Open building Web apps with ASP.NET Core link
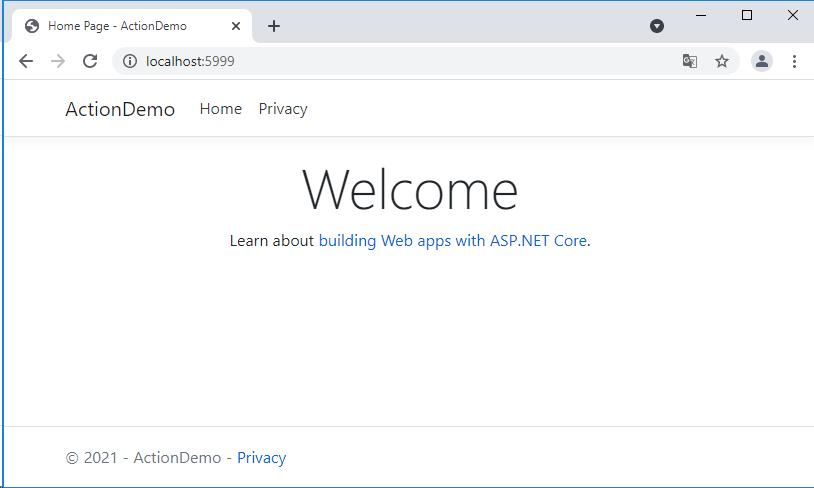Screen dimensions: 814x488 pyautogui.click(x=452, y=241)
